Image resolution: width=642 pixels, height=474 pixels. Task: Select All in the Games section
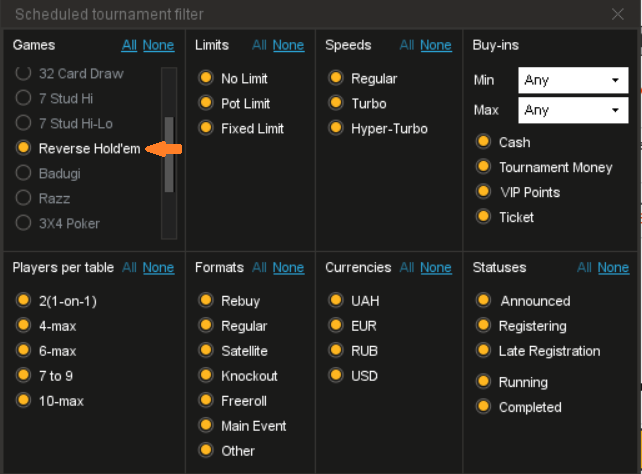point(129,45)
